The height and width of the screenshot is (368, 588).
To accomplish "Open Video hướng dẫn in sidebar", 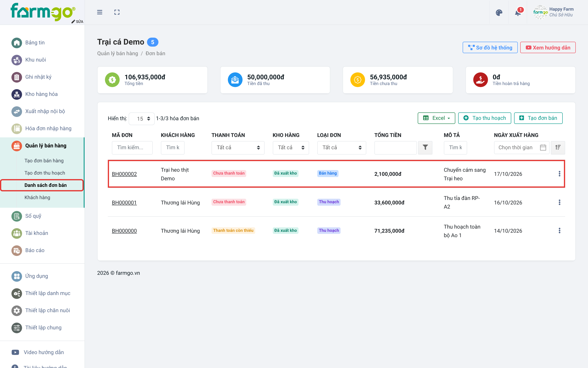I will (44, 352).
